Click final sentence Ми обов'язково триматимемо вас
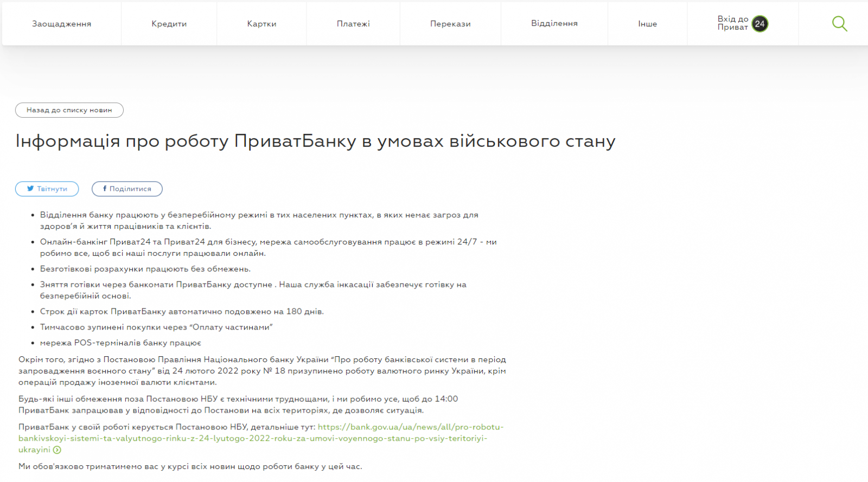The width and height of the screenshot is (868, 482). tap(190, 466)
